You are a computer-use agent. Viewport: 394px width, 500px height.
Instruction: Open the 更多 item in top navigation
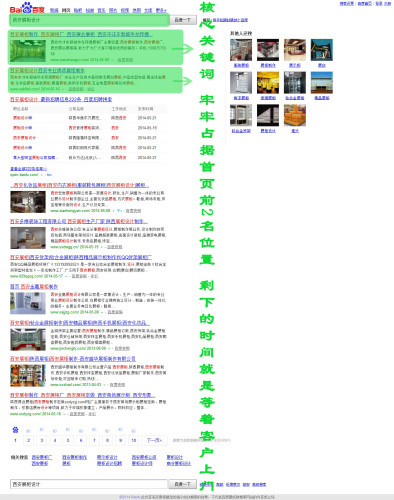click(161, 10)
